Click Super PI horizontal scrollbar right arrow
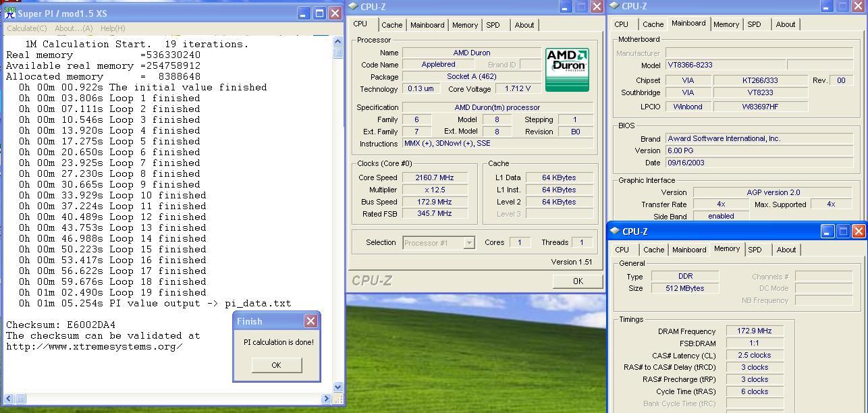This screenshot has width=868, height=413. tap(327, 399)
